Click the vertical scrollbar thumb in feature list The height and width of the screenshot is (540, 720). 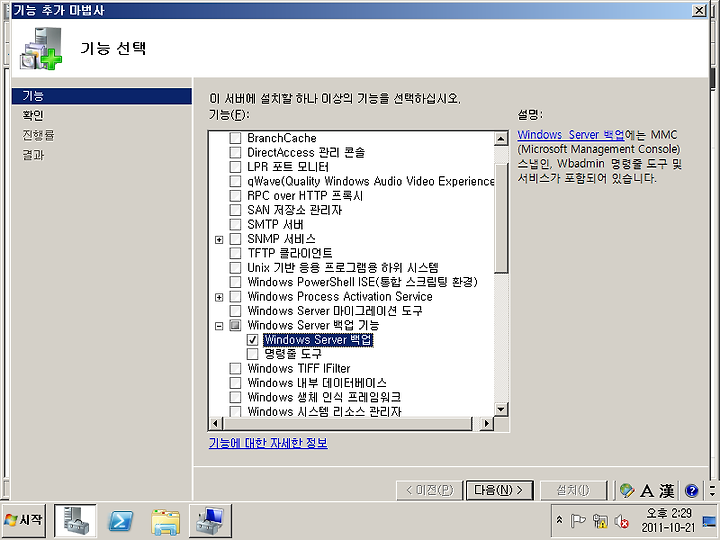click(x=501, y=218)
